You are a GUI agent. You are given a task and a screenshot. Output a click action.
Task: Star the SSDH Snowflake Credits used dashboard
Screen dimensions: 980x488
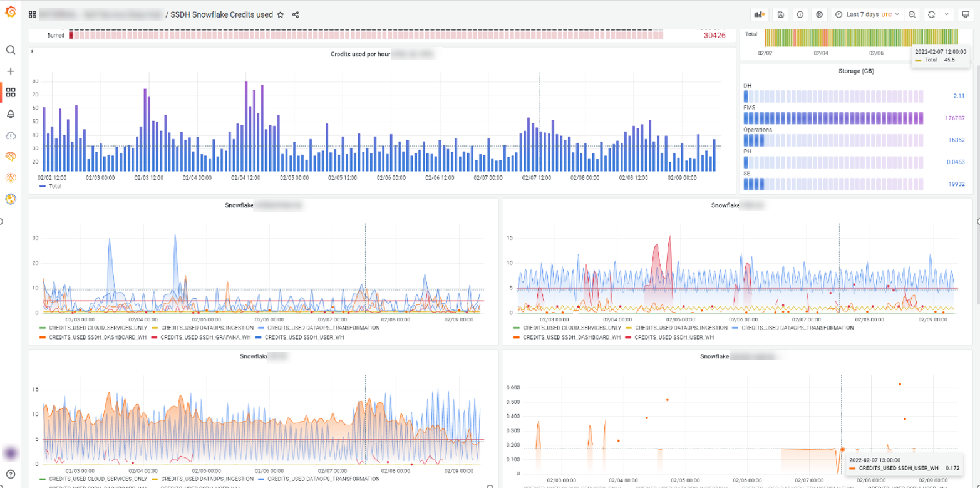pyautogui.click(x=281, y=14)
